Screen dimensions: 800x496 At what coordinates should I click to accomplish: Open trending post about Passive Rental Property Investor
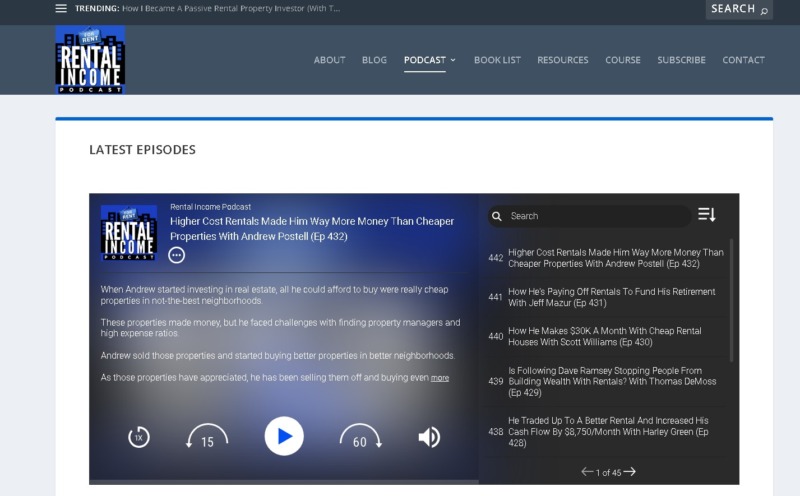click(231, 8)
